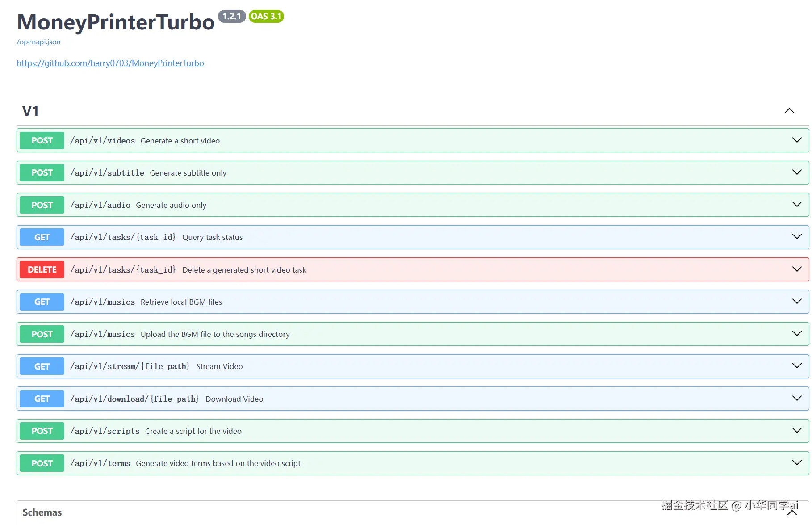
Task: Open the /openapi.json link
Action: click(38, 42)
